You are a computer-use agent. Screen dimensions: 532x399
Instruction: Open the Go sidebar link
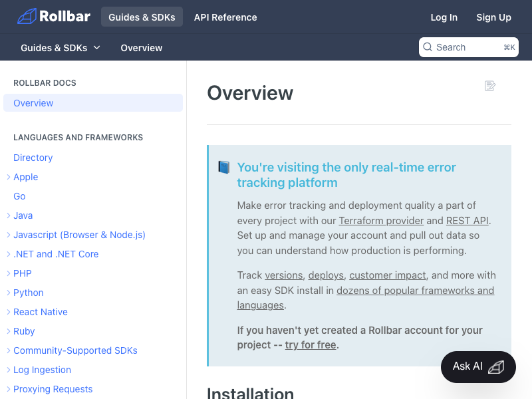(x=19, y=196)
